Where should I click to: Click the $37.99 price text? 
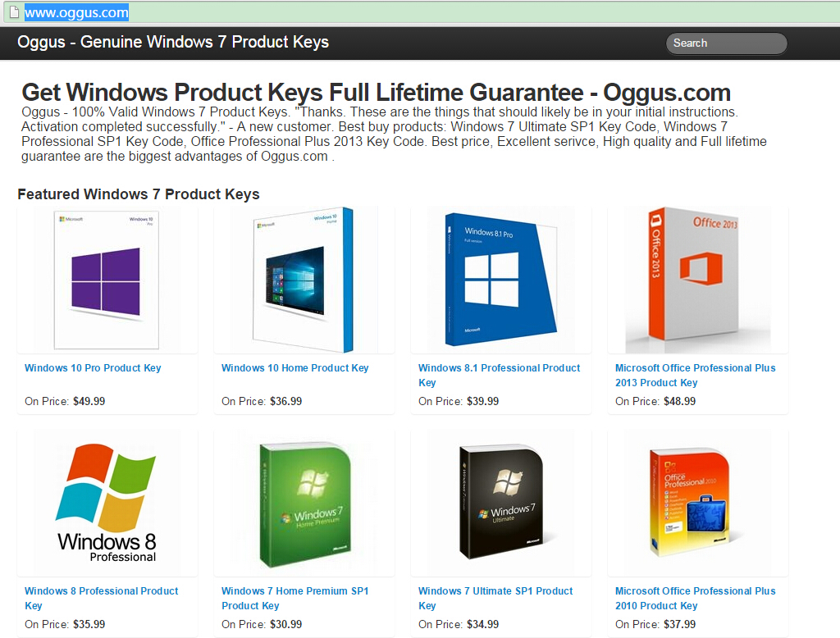tap(680, 624)
